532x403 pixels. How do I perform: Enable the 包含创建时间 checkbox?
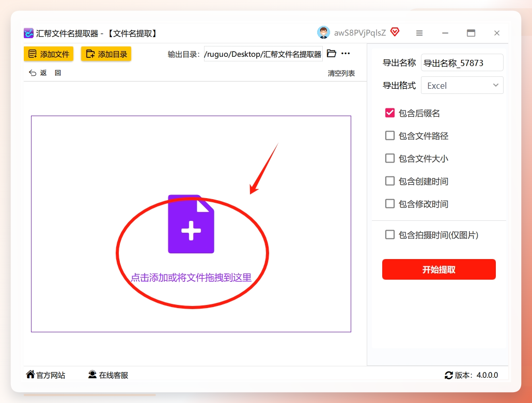click(390, 181)
